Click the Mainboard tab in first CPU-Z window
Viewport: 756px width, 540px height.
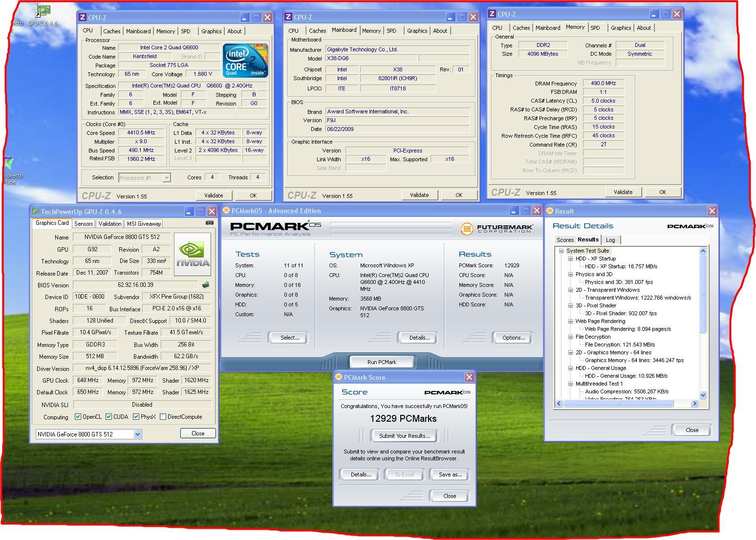coord(138,31)
